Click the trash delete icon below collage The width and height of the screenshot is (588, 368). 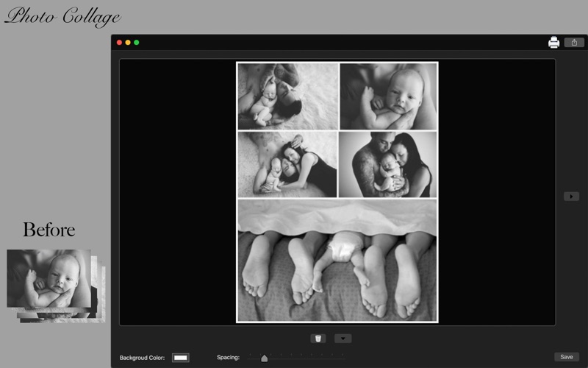(x=318, y=339)
